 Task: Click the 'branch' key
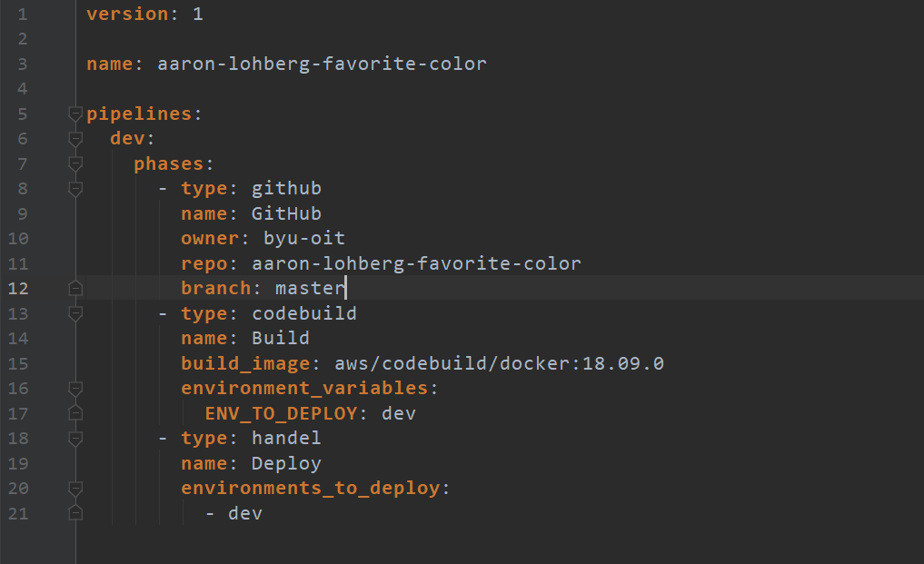click(x=216, y=288)
